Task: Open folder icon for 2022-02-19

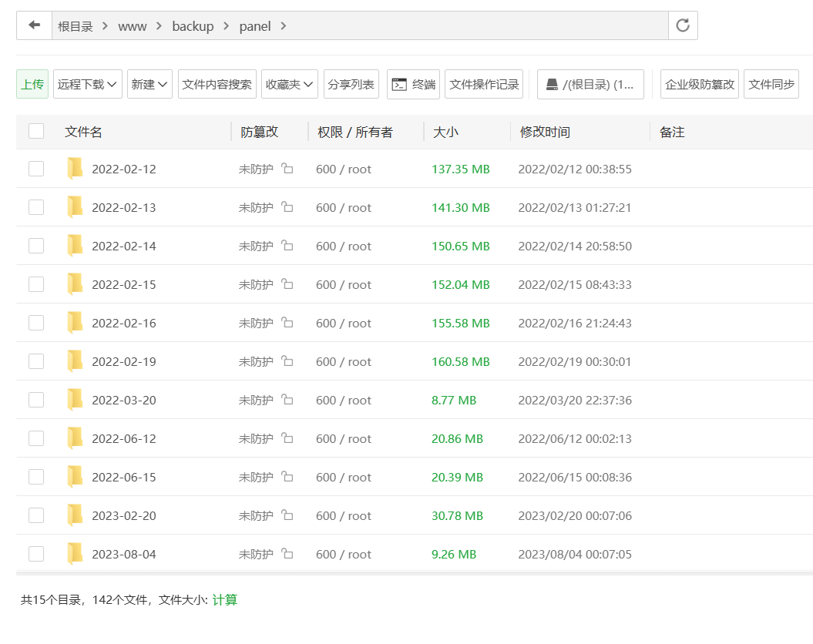Action: click(75, 361)
